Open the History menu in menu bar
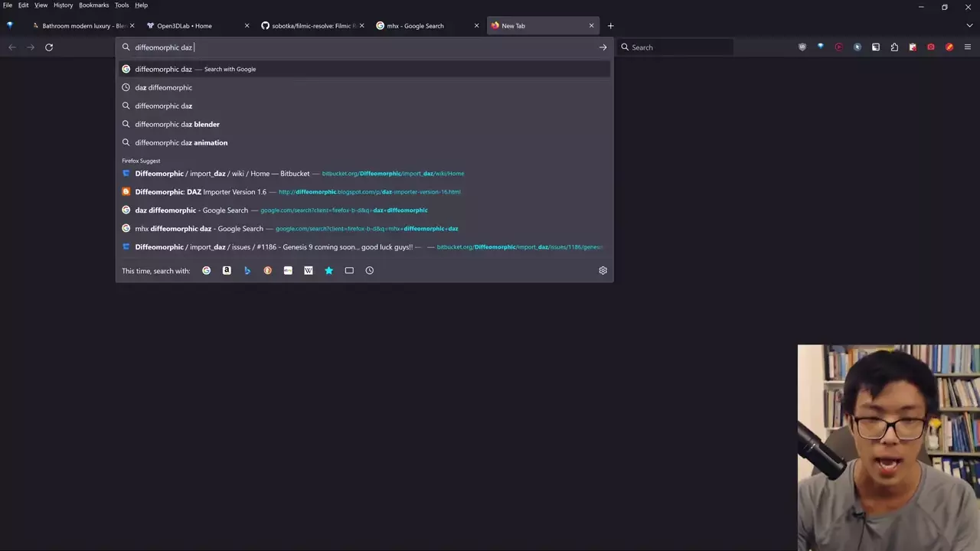The height and width of the screenshot is (551, 980). (63, 5)
